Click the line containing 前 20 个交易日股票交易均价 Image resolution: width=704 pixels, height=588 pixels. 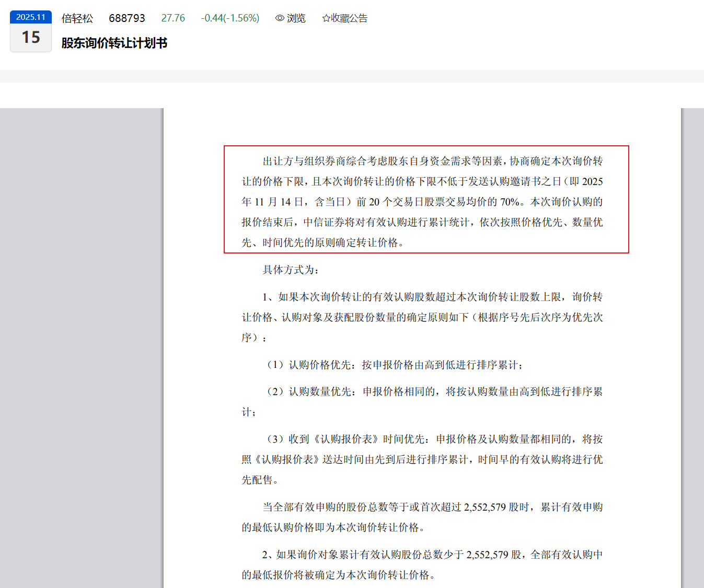(422, 202)
